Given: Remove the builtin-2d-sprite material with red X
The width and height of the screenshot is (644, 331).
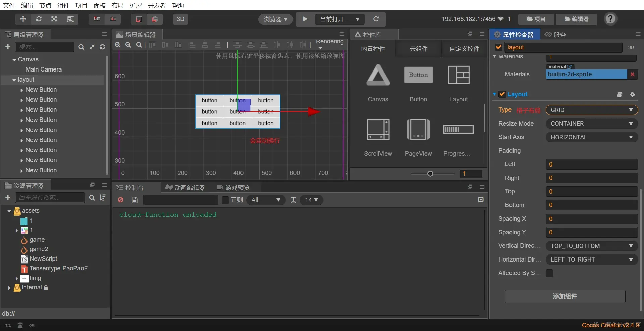Looking at the screenshot, I should [632, 74].
